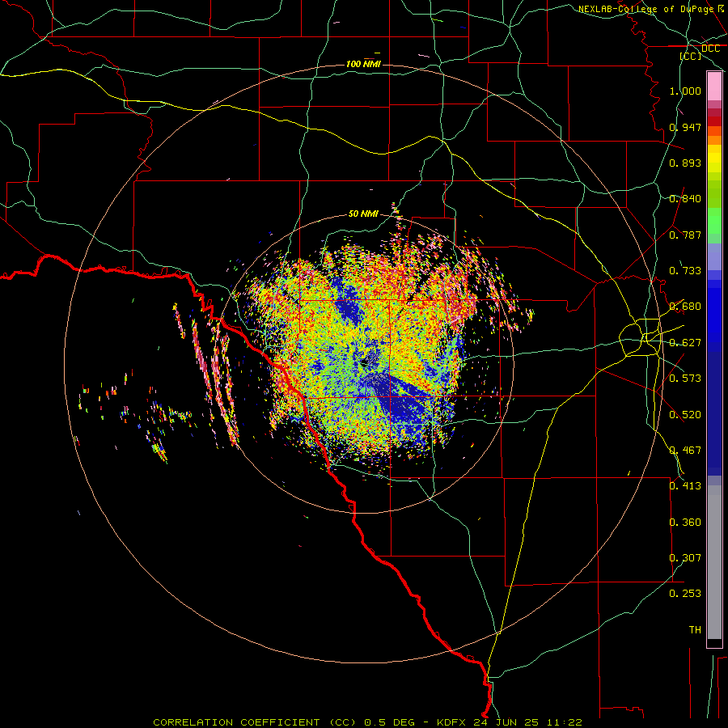Select the 0.573 legend value

(685, 379)
